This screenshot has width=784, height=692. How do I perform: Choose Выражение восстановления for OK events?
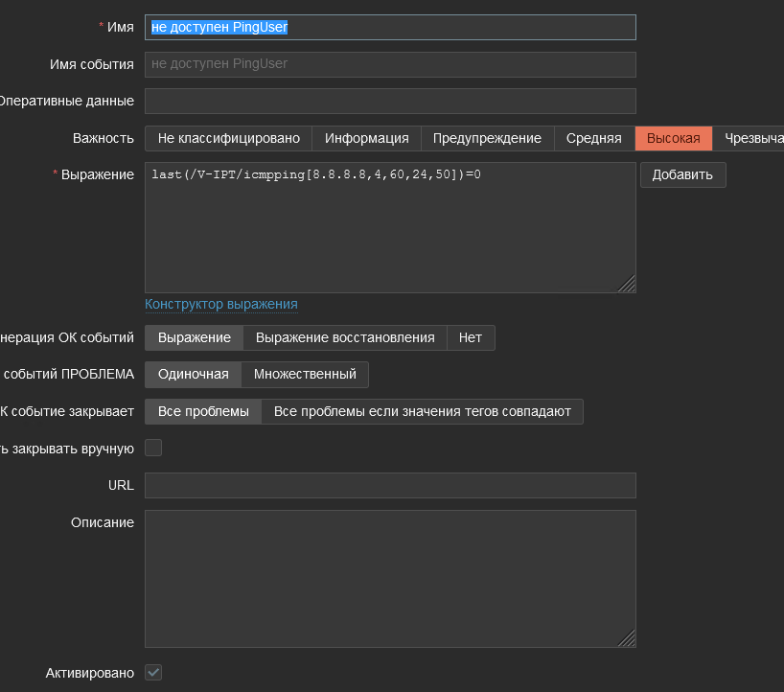345,337
